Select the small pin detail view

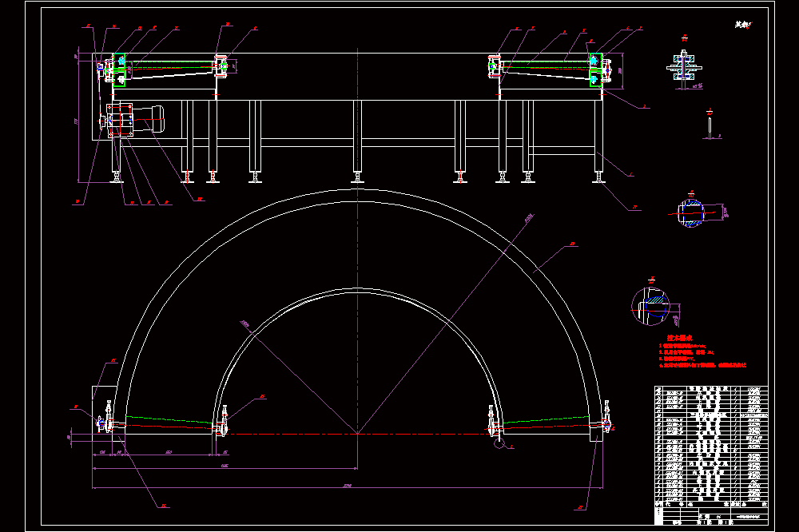point(710,125)
